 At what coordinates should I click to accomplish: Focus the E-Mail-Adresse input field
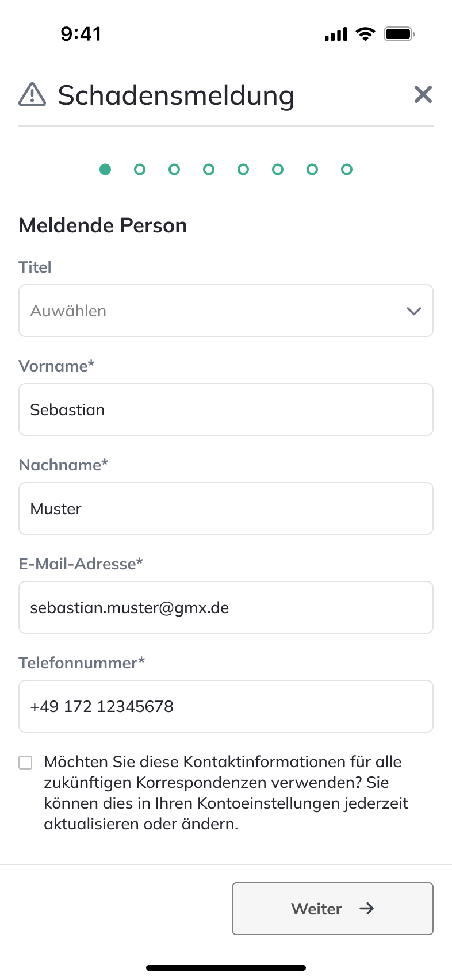tap(225, 607)
